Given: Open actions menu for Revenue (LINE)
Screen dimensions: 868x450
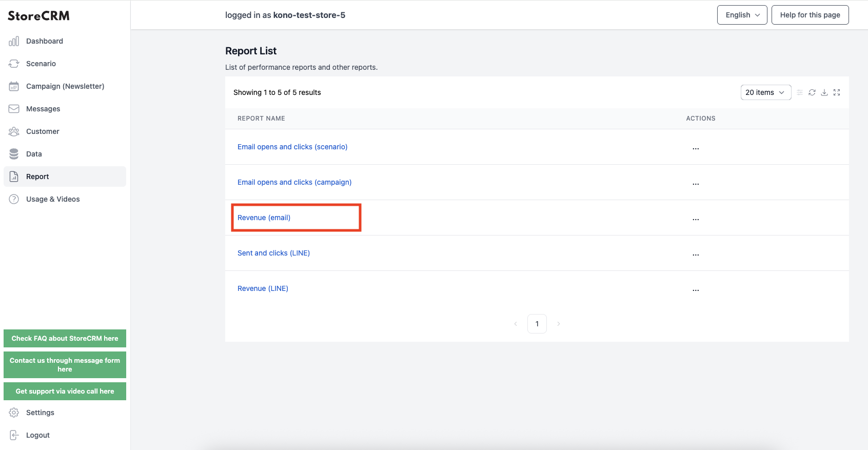Looking at the screenshot, I should [x=696, y=289].
